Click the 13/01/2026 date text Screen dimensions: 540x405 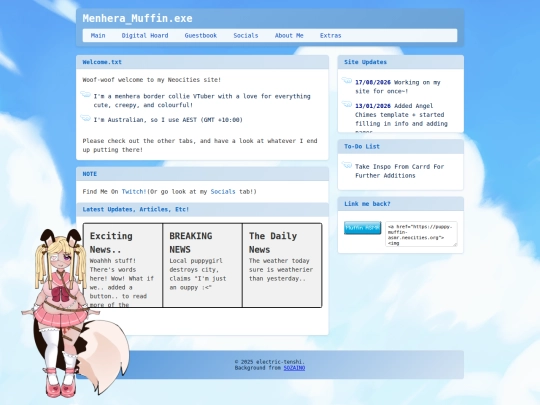tap(373, 106)
